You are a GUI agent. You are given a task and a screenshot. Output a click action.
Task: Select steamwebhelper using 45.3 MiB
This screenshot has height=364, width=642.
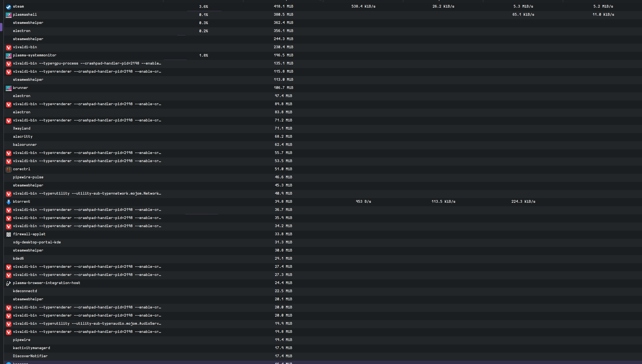[28, 185]
